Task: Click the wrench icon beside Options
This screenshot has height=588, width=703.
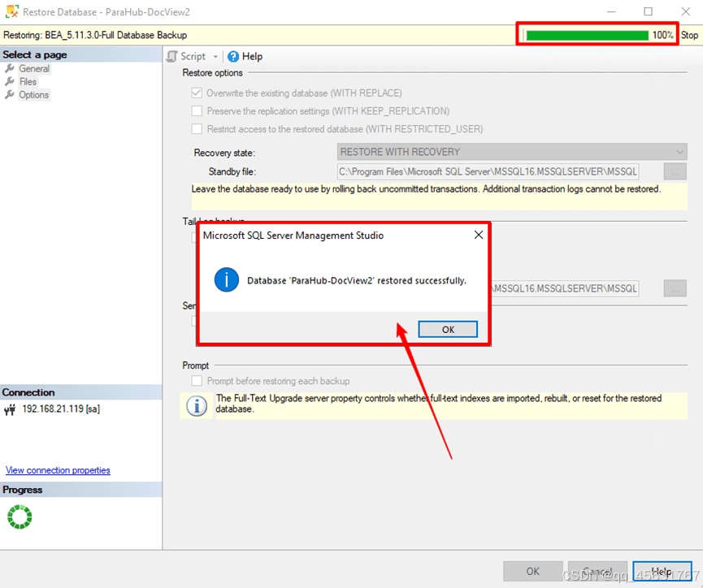Action: click(x=10, y=95)
